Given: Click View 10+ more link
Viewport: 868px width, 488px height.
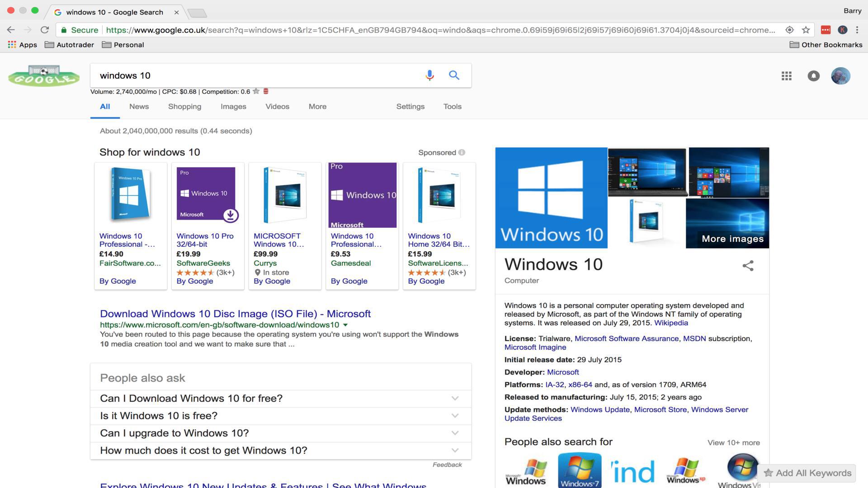Looking at the screenshot, I should coord(733,442).
